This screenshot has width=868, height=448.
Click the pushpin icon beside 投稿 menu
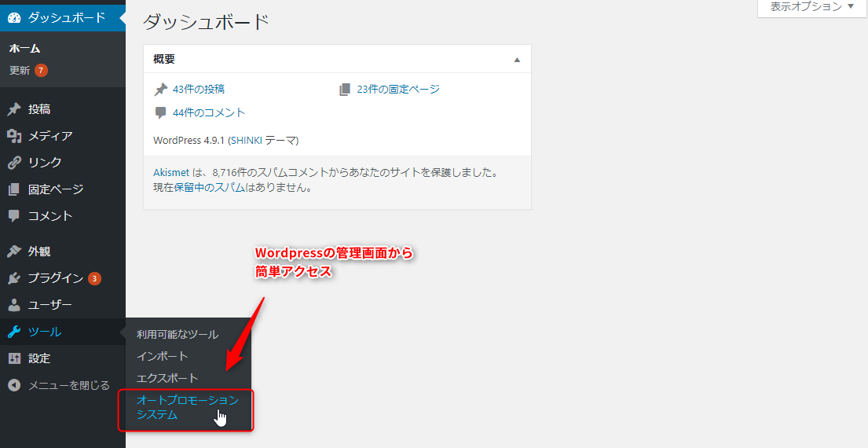14,110
